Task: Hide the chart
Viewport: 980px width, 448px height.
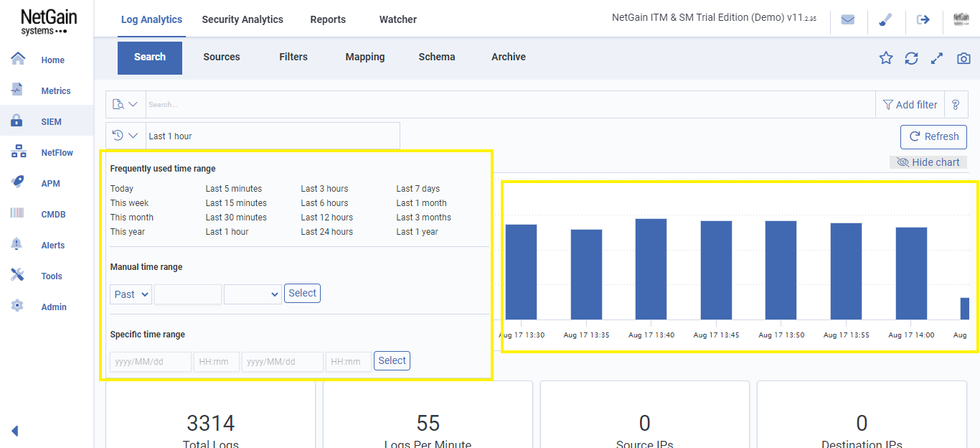Action: pos(928,162)
